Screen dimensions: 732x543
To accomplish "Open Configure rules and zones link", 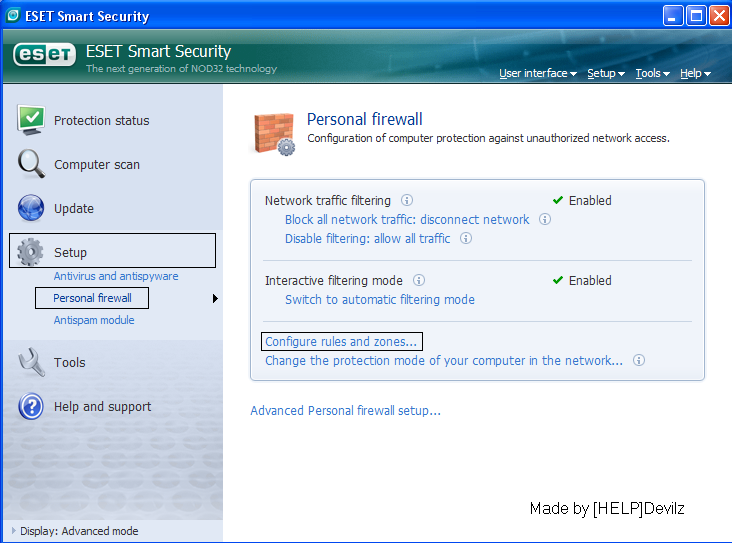I will click(x=341, y=342).
